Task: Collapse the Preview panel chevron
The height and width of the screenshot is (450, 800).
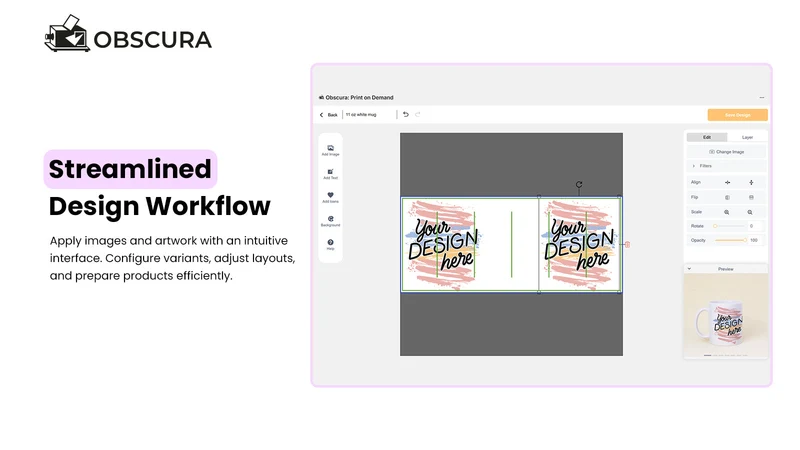Action: click(689, 268)
